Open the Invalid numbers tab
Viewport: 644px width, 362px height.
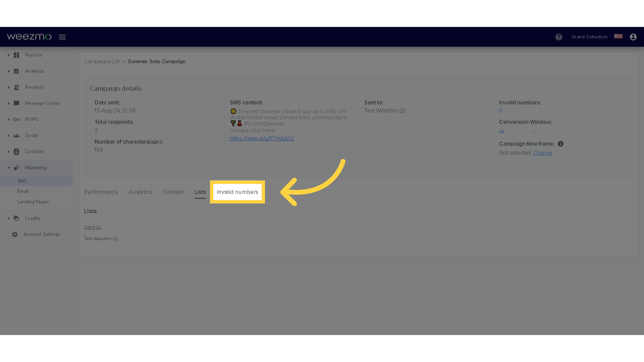click(237, 192)
